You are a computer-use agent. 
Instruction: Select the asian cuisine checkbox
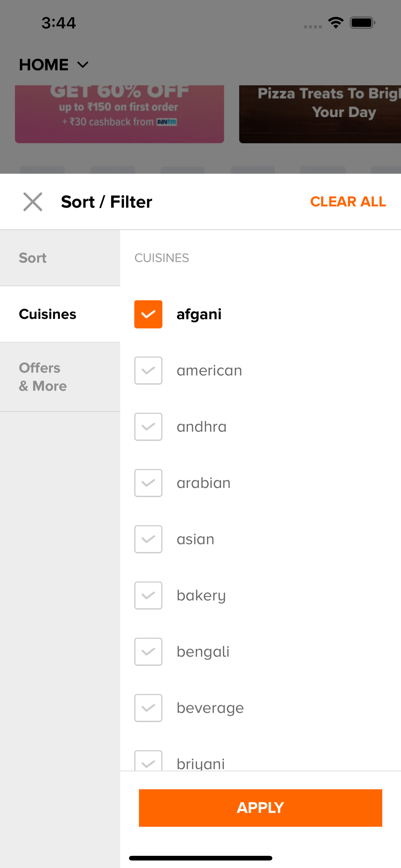[148, 539]
